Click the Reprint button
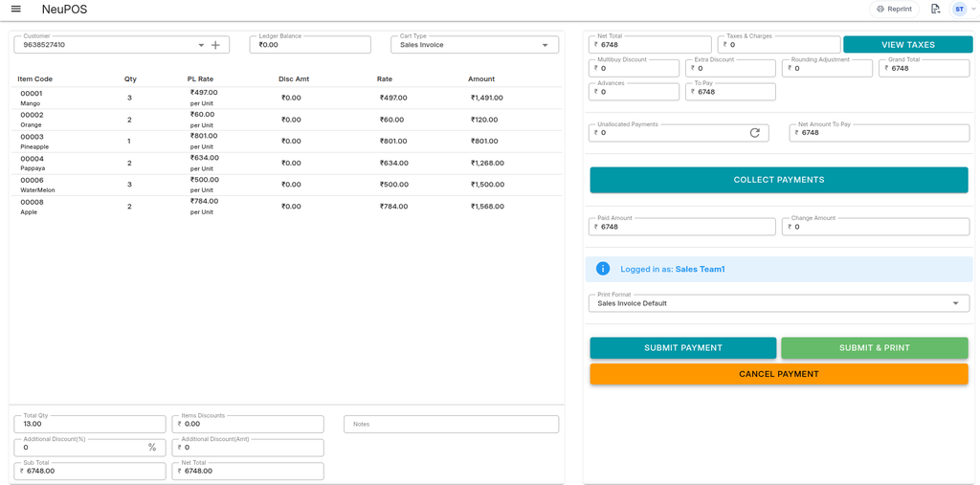This screenshot has width=980, height=485. [x=894, y=9]
